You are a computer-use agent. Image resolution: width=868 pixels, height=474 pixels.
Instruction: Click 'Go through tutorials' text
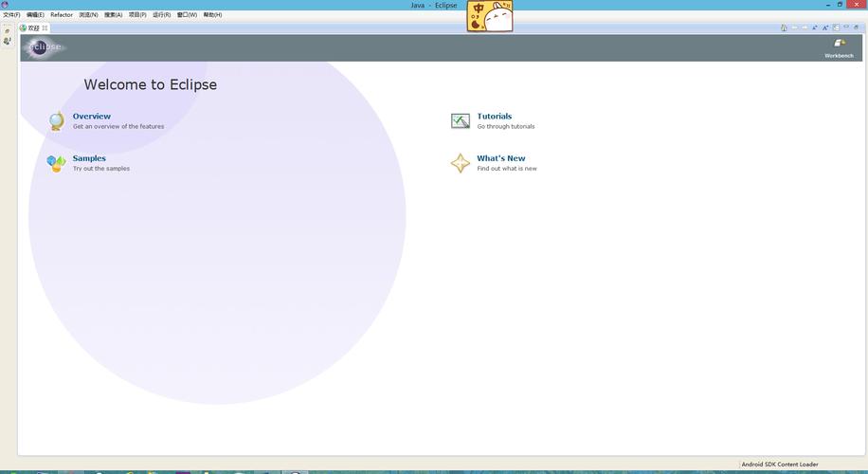pos(506,126)
